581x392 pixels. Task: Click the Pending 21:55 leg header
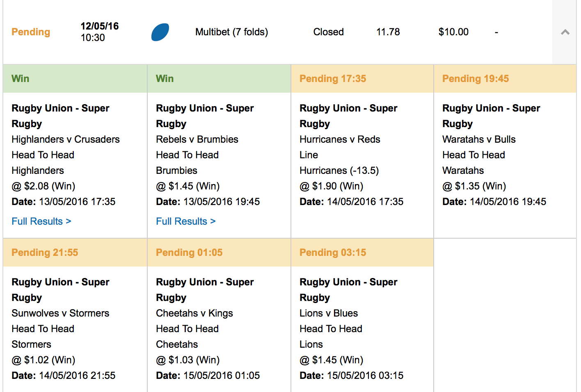coord(45,253)
